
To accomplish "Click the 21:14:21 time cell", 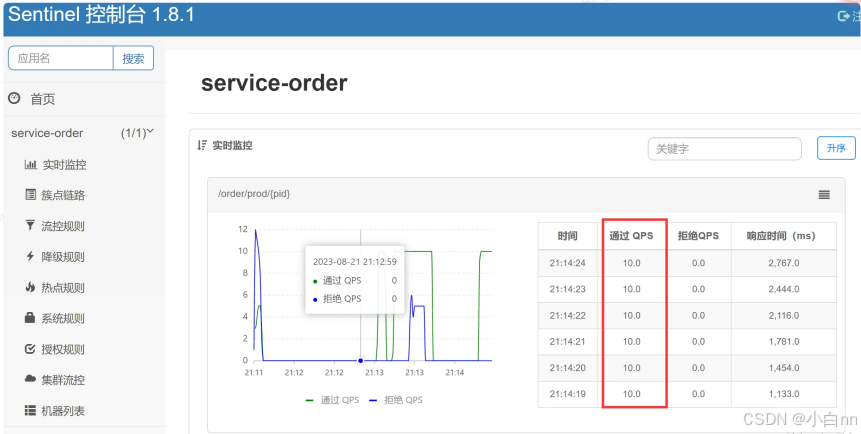I will pos(567,342).
